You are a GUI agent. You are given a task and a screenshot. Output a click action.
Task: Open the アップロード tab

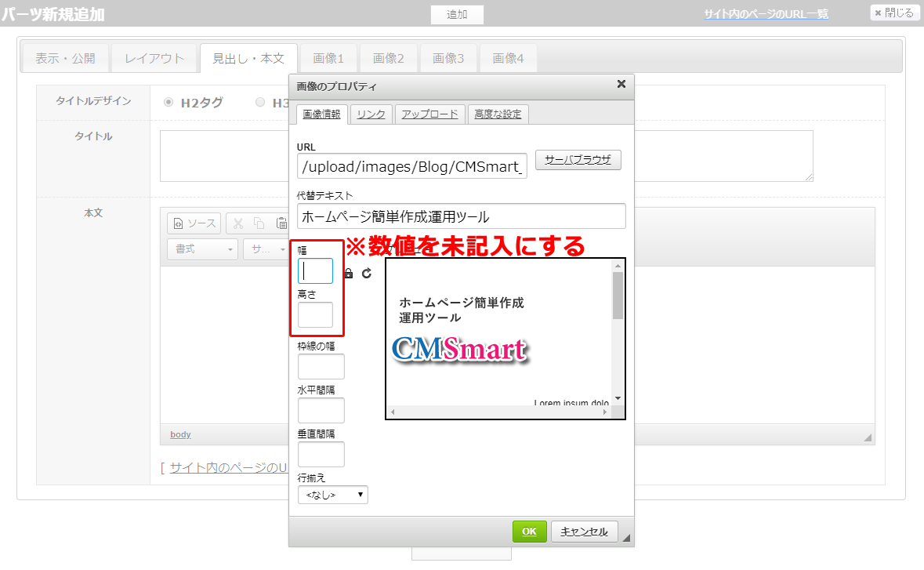[429, 114]
